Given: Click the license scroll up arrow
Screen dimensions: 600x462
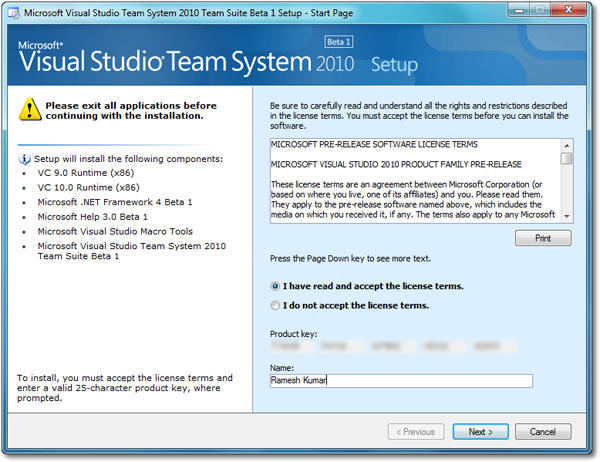Looking at the screenshot, I should (567, 145).
